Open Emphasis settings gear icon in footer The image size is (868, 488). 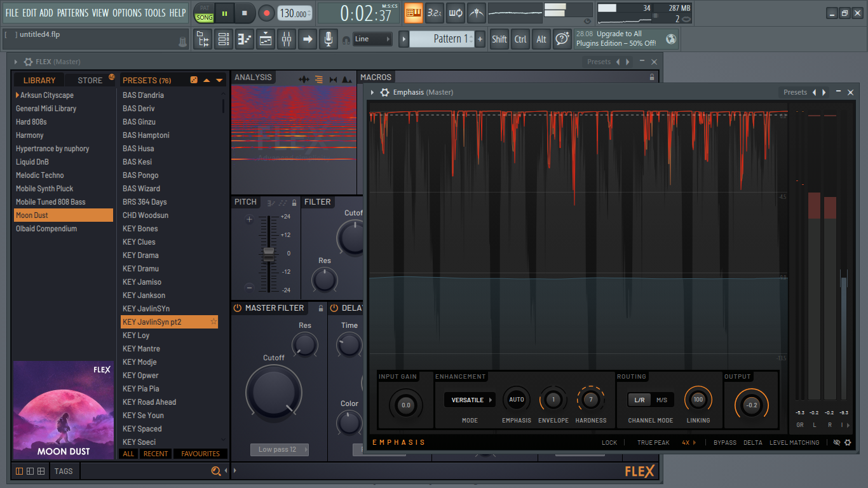click(x=848, y=442)
